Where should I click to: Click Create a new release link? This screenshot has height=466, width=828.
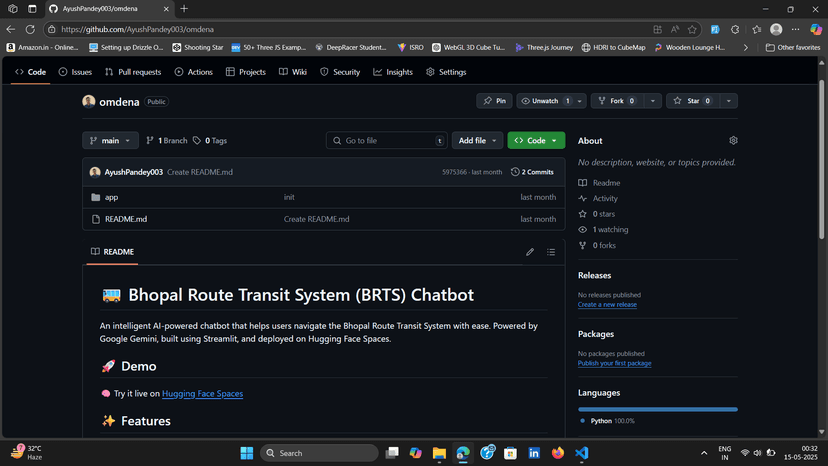[607, 305]
